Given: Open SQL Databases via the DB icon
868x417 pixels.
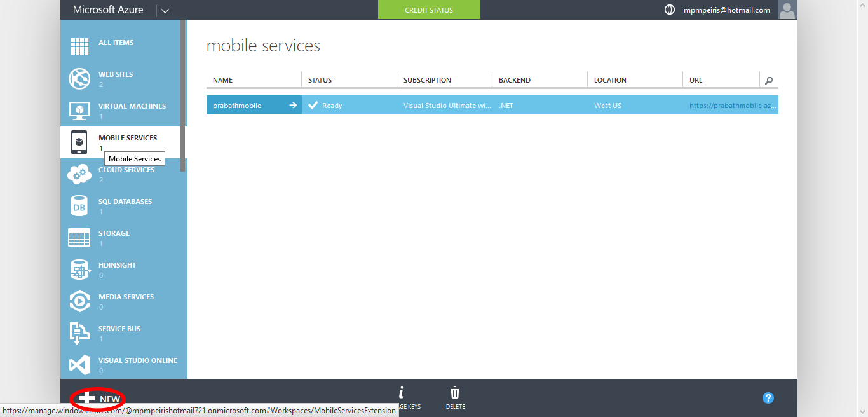Looking at the screenshot, I should [x=79, y=206].
